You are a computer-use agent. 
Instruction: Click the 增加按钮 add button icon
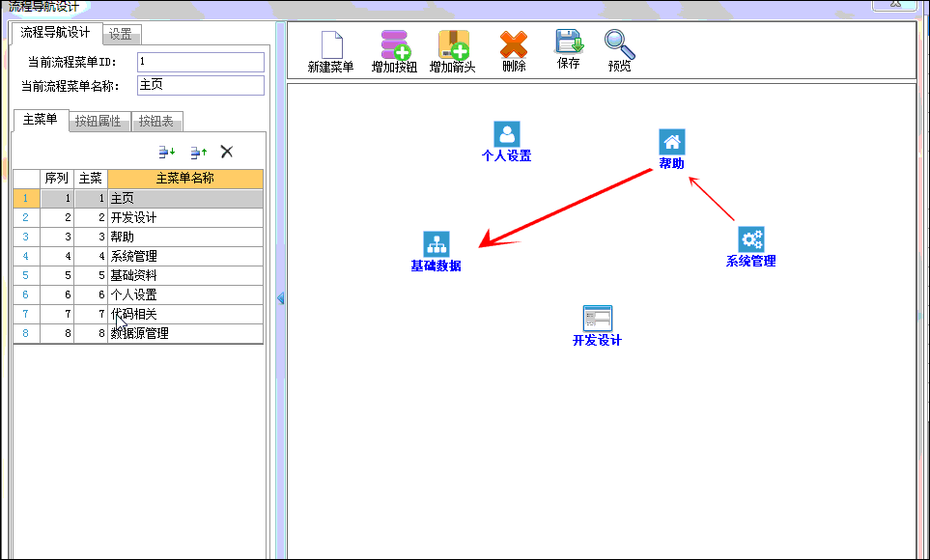click(x=395, y=44)
